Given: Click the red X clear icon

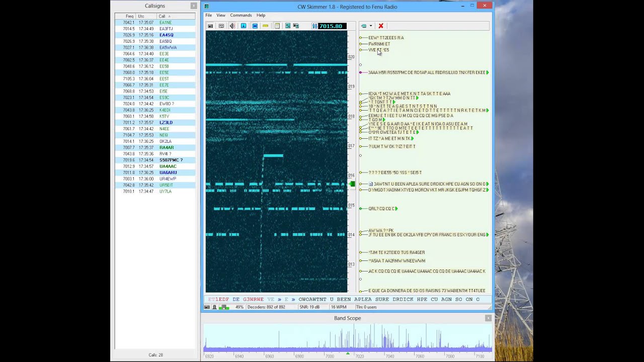Looking at the screenshot, I should click(381, 26).
